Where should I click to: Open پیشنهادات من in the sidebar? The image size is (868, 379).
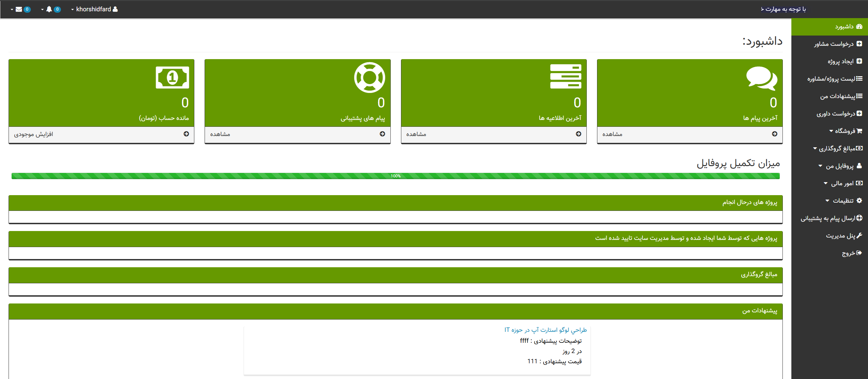pos(830,96)
